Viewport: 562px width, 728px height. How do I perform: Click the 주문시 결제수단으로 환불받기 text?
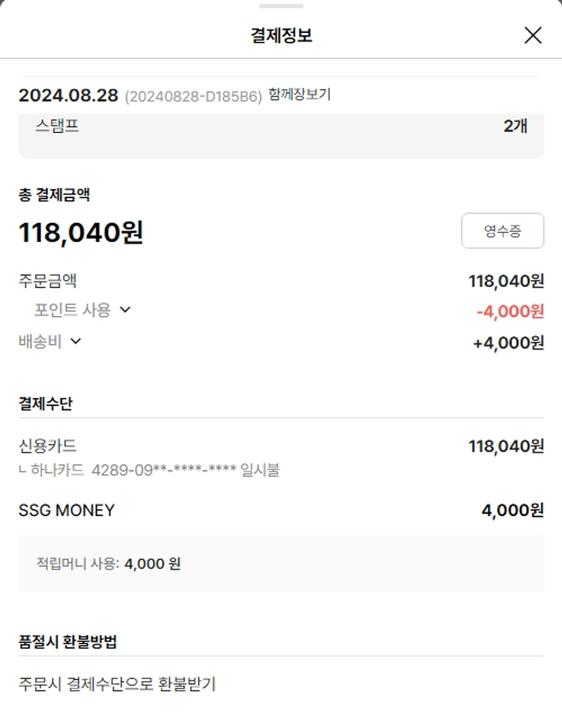(117, 684)
